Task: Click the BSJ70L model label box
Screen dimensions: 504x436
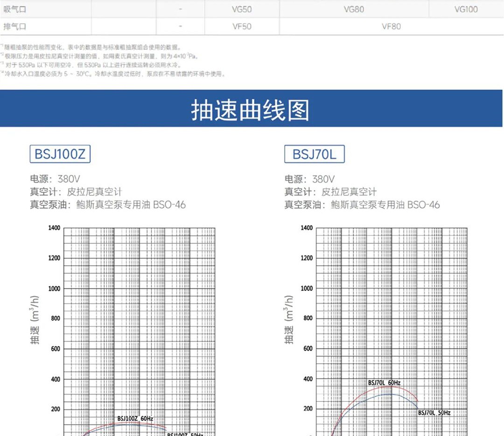Action: pos(315,154)
